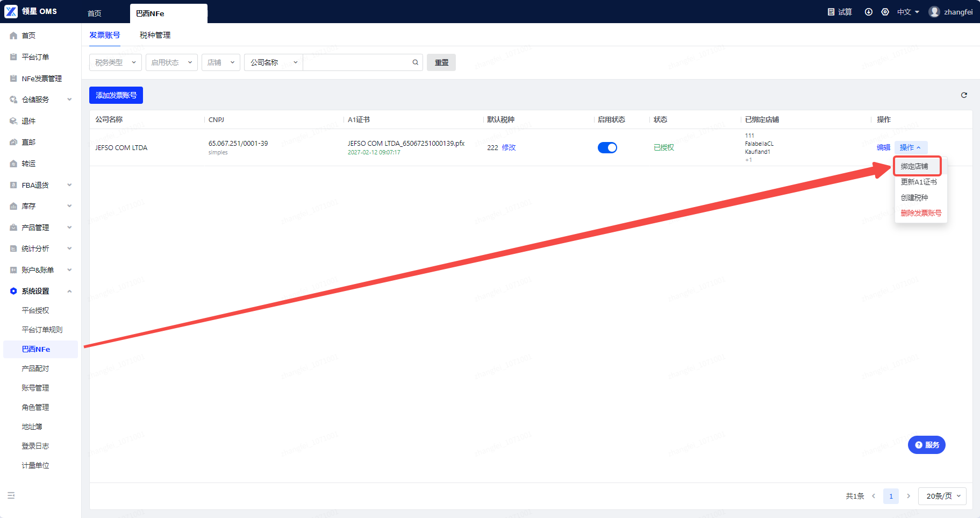This screenshot has width=980, height=518.
Task: Switch to the 发票账号 tab
Action: click(x=105, y=35)
